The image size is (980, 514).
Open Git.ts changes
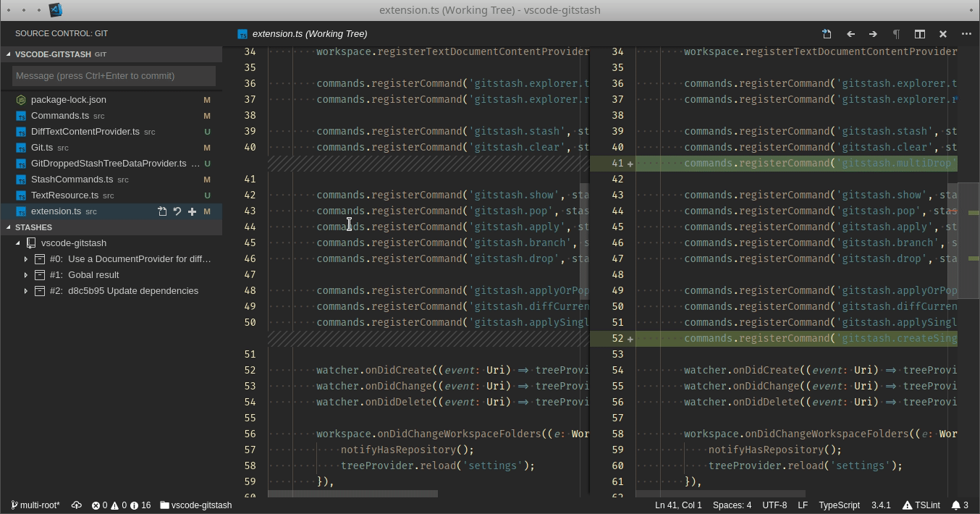click(111, 148)
